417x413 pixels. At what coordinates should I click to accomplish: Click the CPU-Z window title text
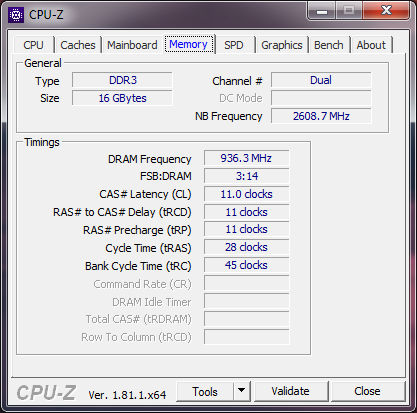click(x=46, y=15)
